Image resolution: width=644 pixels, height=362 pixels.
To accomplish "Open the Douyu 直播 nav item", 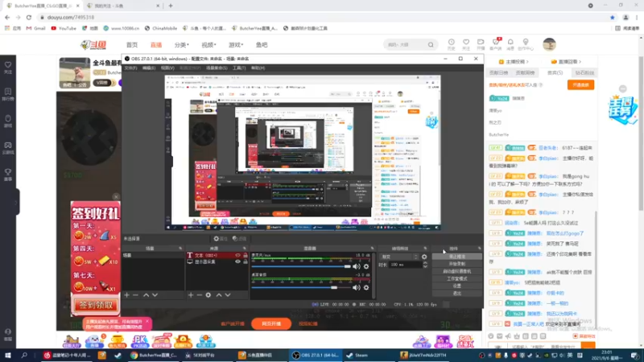I will coord(156,45).
